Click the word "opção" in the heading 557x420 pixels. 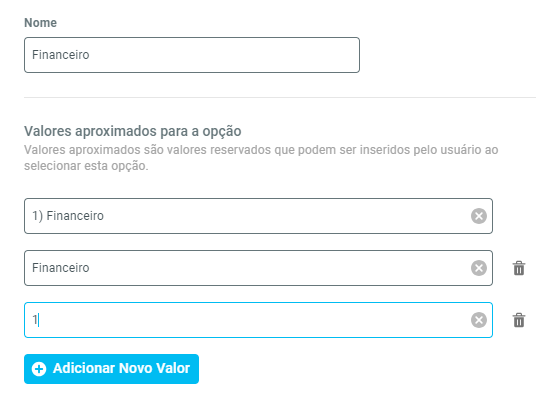222,132
